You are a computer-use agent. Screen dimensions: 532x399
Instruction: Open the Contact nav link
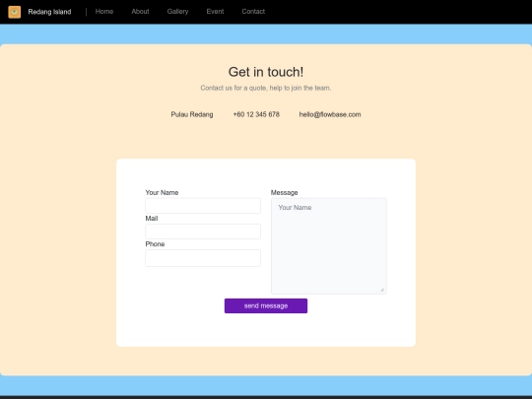tap(253, 12)
